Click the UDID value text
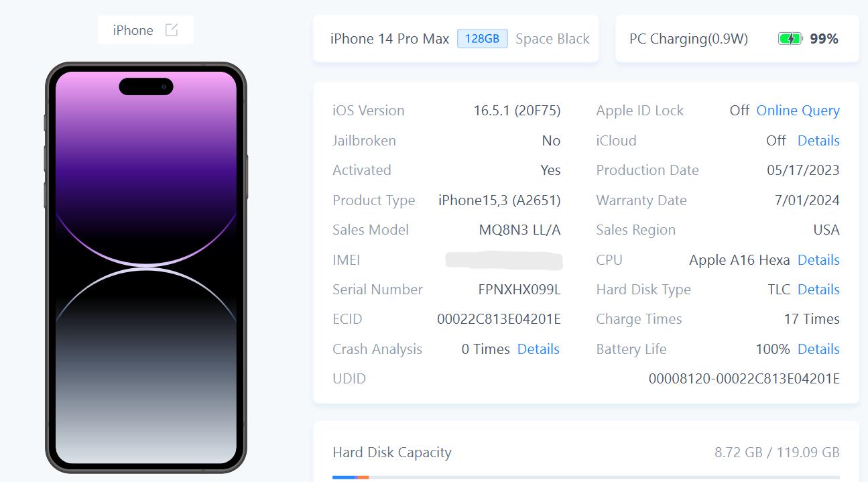 (x=744, y=379)
